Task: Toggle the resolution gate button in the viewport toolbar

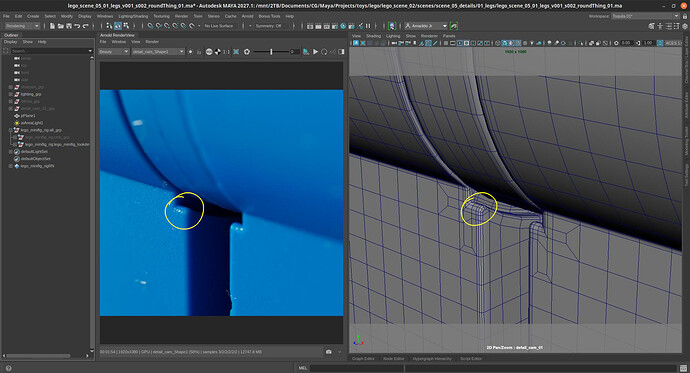Action: tap(459, 43)
